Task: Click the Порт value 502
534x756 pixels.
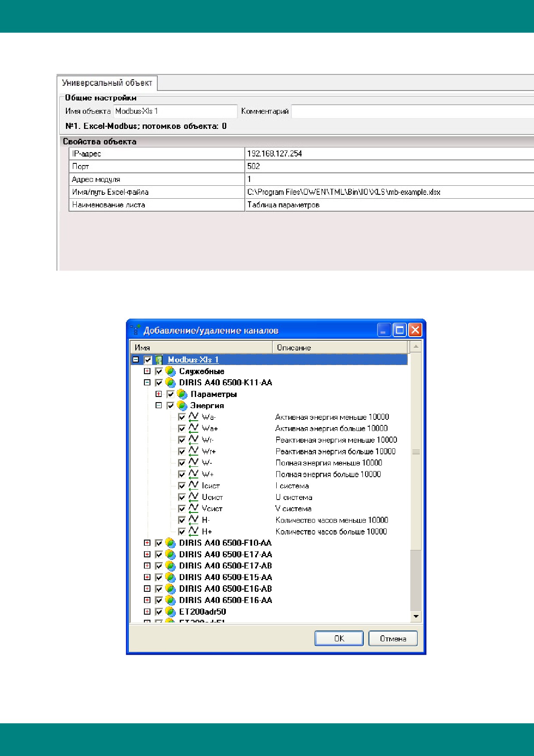Action: [x=253, y=166]
